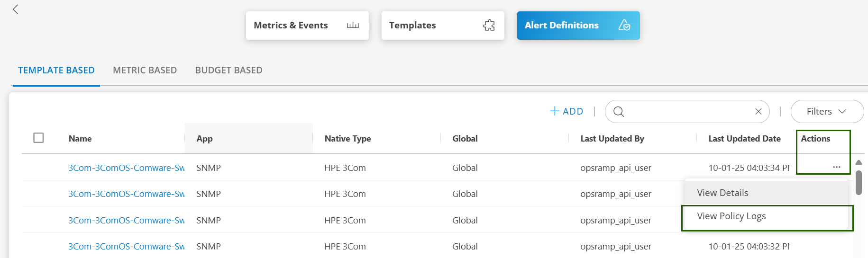Expand the Filters dropdown

827,112
